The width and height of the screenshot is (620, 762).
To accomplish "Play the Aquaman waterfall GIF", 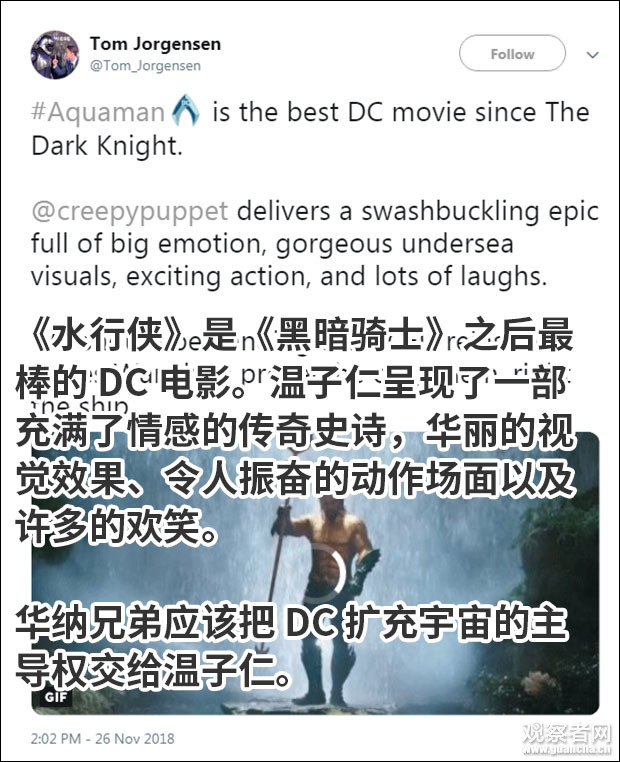I will (x=315, y=573).
